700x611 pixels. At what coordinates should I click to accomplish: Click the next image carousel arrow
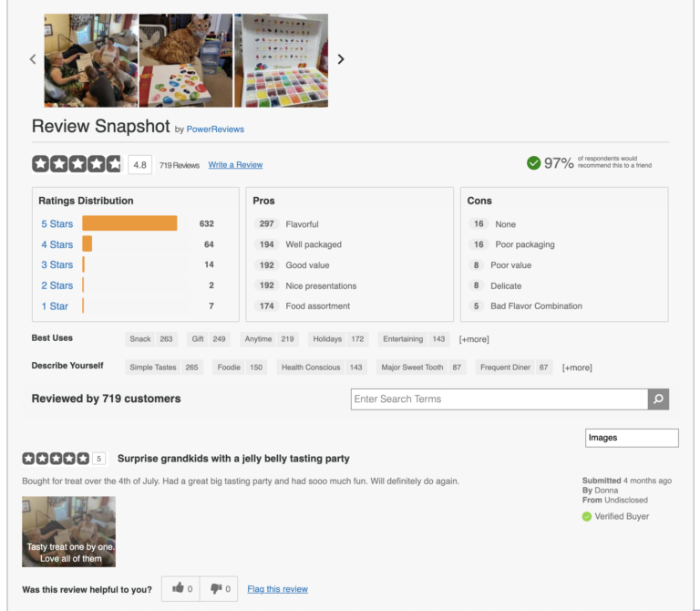[x=341, y=59]
